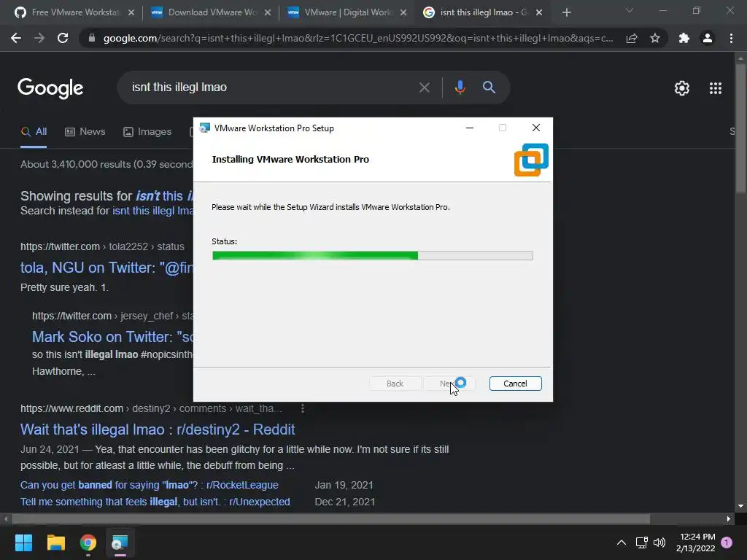Click the vertical page scrollbar thumb
This screenshot has width=747, height=560.
pos(740,128)
